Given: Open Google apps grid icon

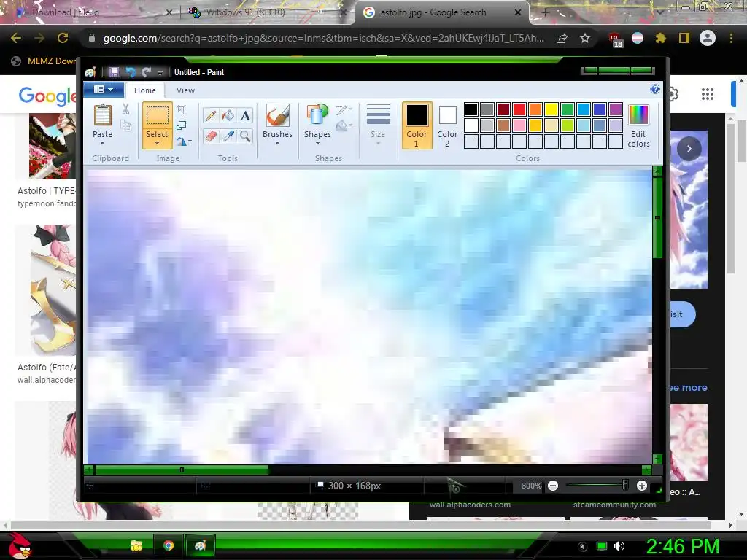Looking at the screenshot, I should pyautogui.click(x=708, y=94).
